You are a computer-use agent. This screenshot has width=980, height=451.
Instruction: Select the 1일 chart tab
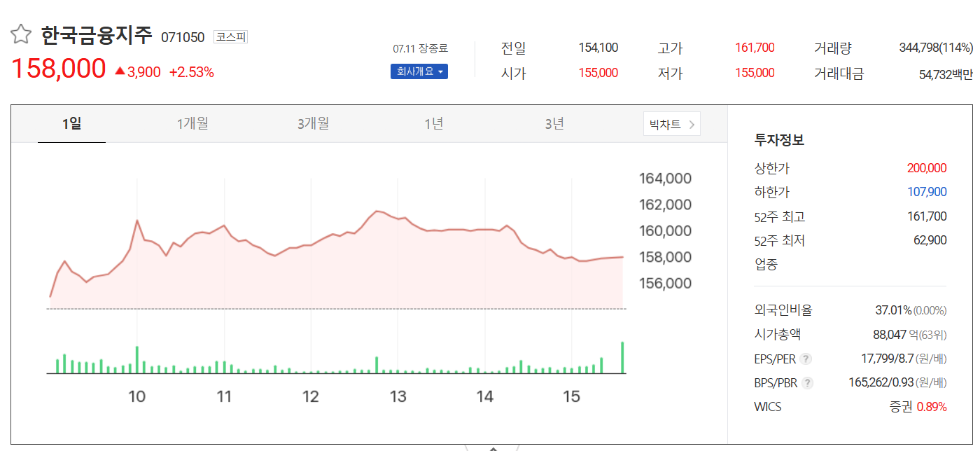[71, 124]
